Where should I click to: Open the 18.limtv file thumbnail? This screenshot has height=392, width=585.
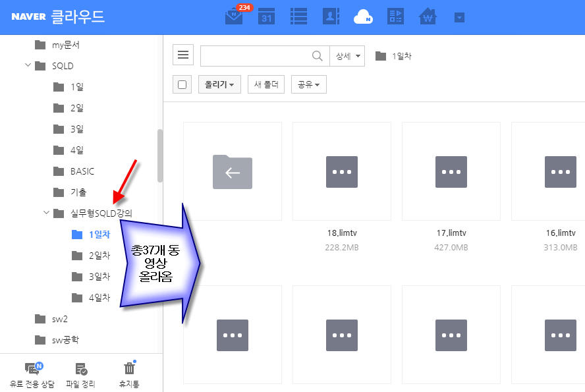(342, 171)
